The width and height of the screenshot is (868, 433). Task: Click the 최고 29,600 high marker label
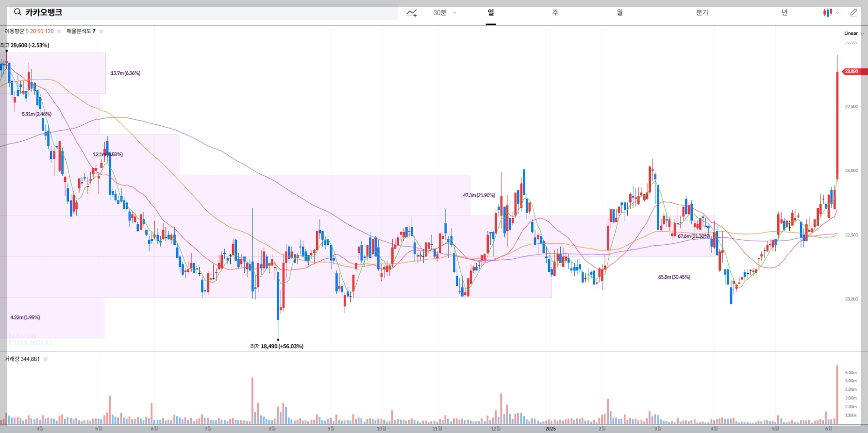click(x=25, y=45)
